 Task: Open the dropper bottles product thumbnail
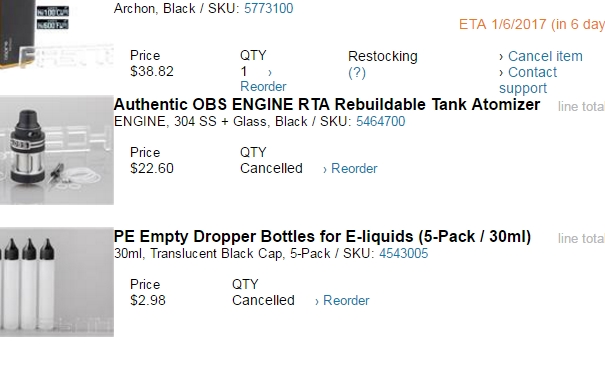(57, 282)
